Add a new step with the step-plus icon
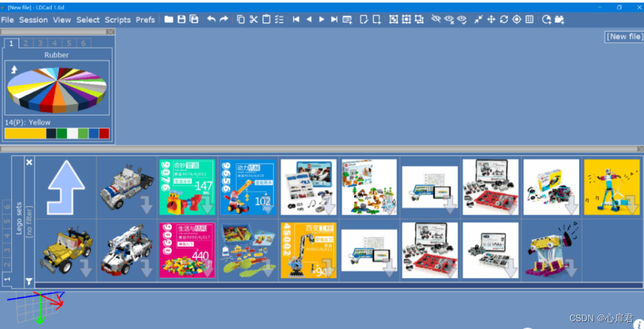Image resolution: width=644 pixels, height=329 pixels. click(348, 20)
